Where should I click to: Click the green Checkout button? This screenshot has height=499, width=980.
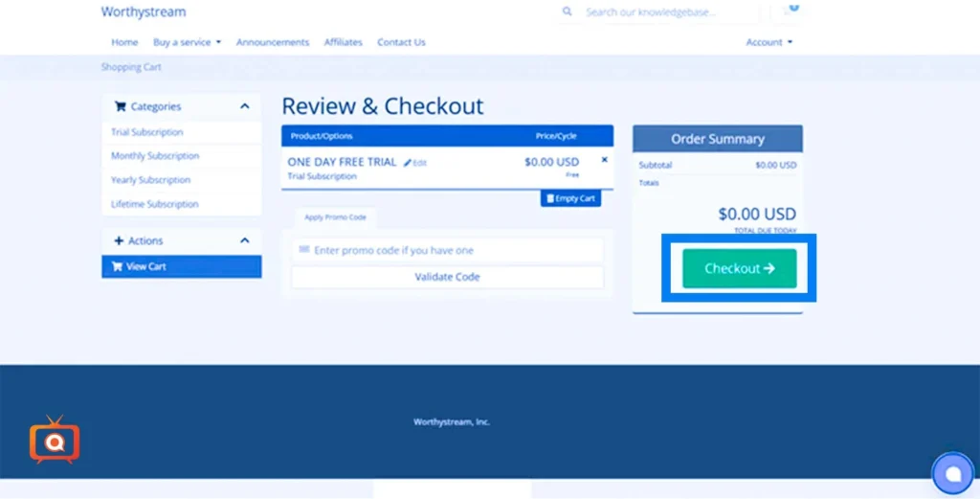[x=740, y=268]
